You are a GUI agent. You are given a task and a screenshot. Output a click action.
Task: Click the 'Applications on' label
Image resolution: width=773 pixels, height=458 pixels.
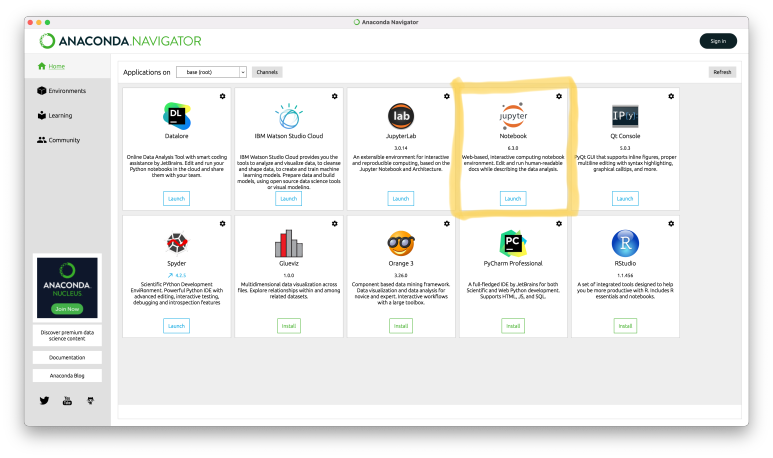click(146, 72)
